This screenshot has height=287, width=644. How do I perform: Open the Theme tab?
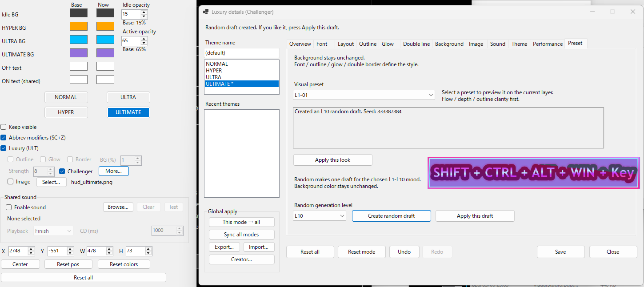click(519, 44)
